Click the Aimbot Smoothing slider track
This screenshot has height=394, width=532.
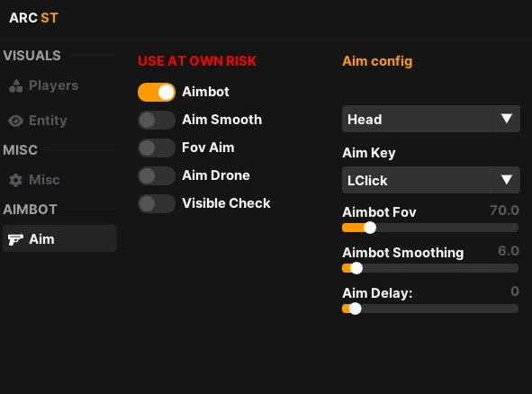(430, 268)
